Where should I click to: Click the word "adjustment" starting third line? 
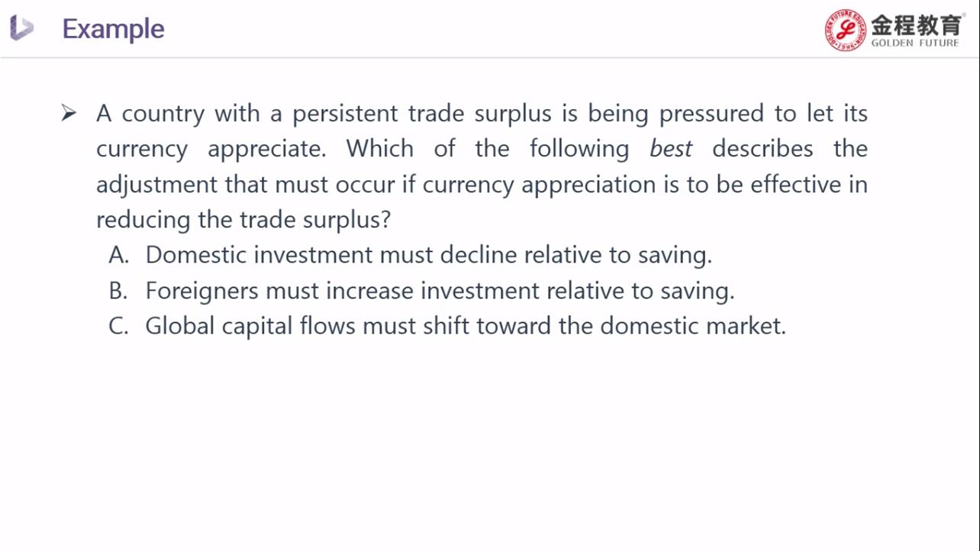pos(156,185)
